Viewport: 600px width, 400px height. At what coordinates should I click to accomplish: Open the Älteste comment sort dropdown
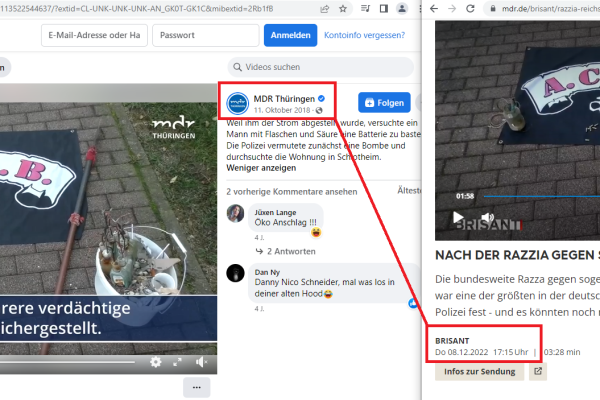point(409,190)
